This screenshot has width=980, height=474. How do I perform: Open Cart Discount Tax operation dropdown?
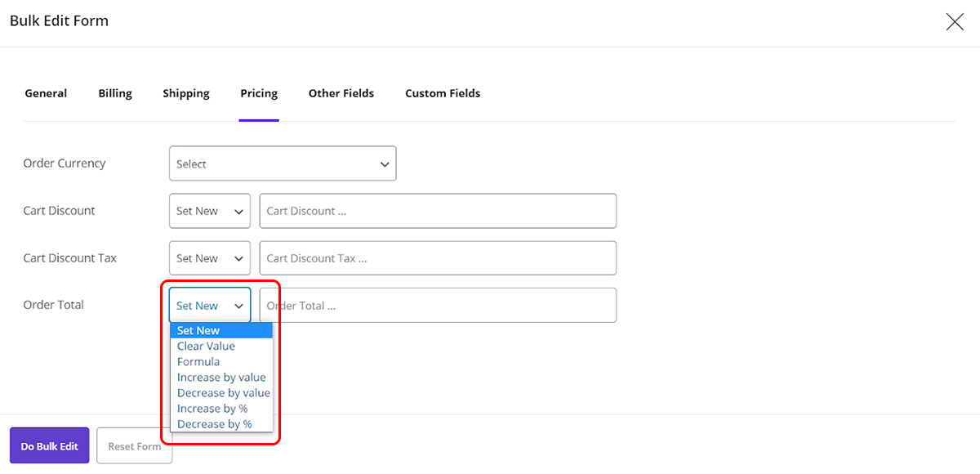tap(210, 258)
